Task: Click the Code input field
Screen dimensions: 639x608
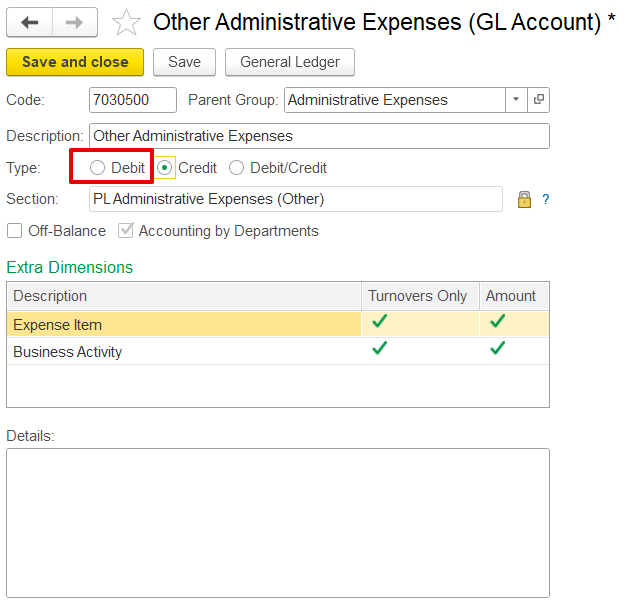Action: 132,100
